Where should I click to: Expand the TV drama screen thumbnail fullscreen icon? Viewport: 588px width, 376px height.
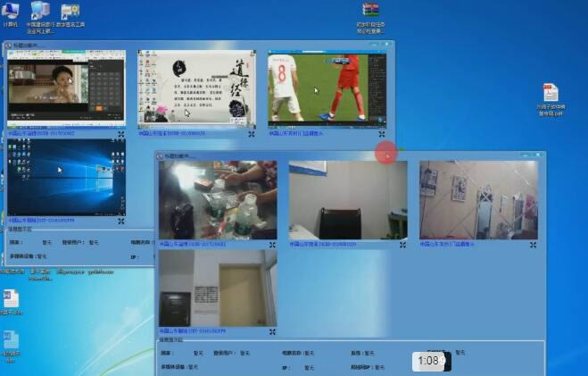click(x=121, y=134)
